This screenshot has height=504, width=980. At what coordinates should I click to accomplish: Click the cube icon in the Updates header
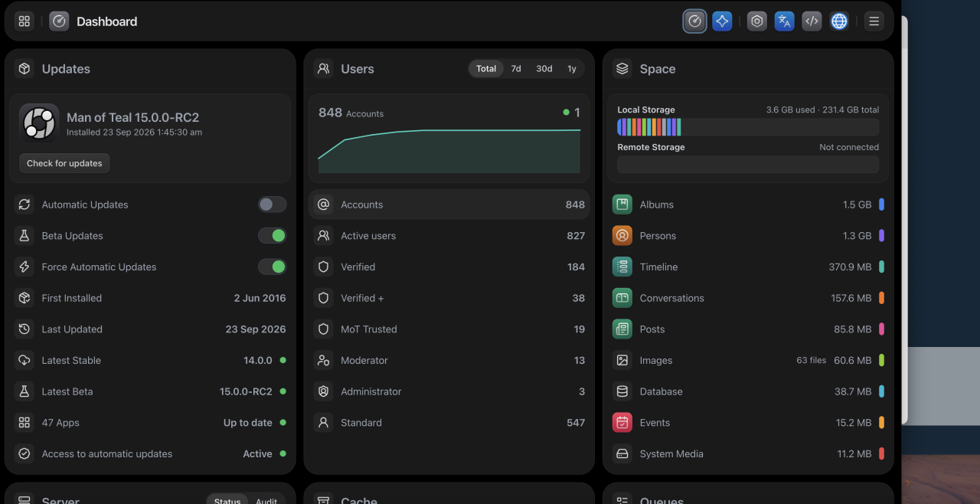click(x=24, y=69)
